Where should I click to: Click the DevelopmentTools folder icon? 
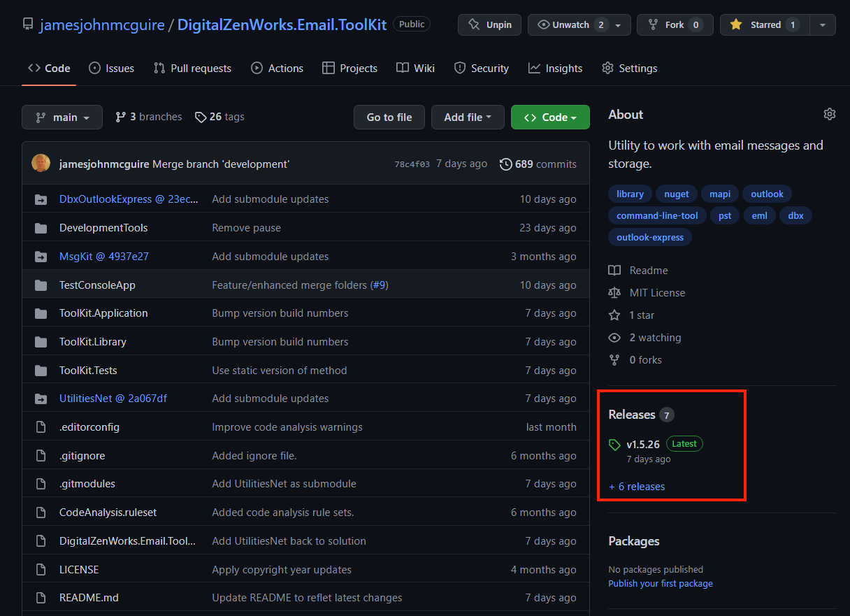[x=41, y=228]
